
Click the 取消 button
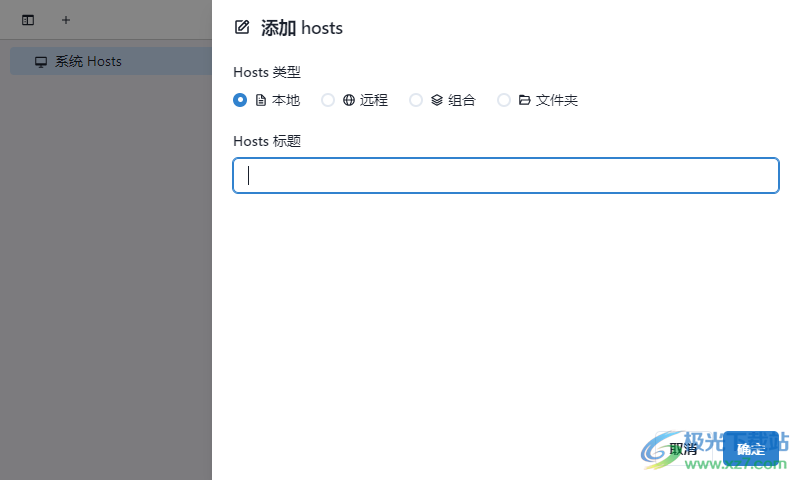point(683,449)
